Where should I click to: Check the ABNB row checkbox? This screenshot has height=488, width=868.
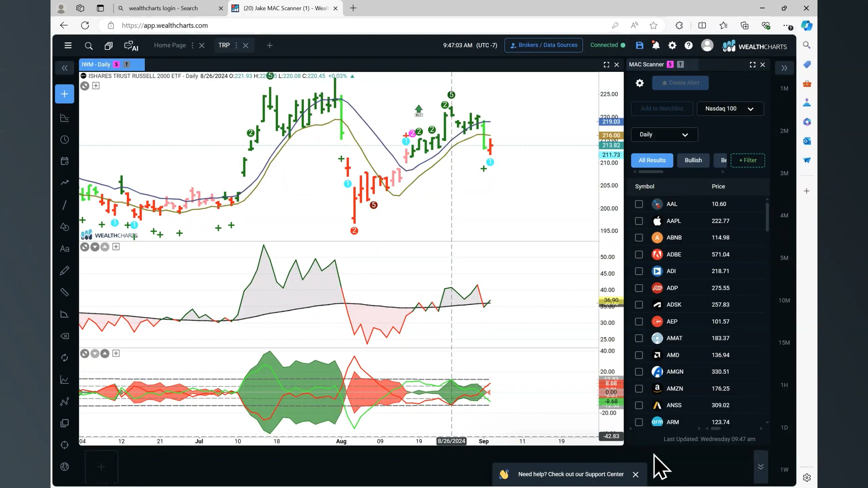639,238
